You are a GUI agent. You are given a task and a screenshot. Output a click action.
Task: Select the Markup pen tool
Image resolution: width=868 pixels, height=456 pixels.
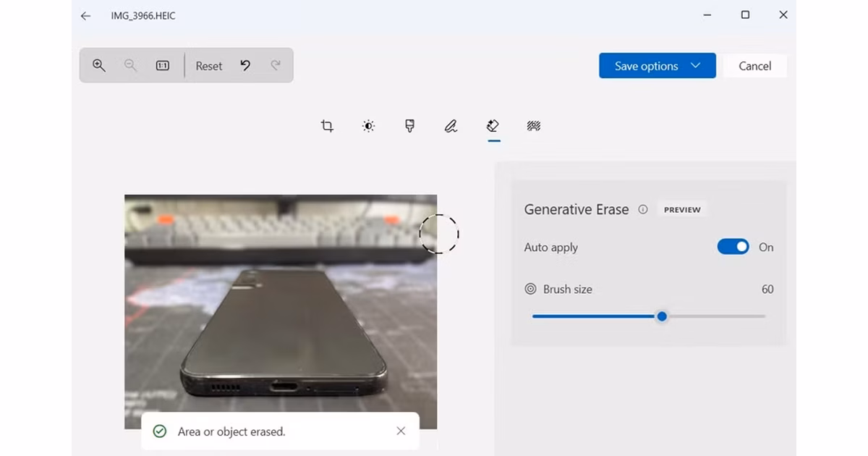451,126
